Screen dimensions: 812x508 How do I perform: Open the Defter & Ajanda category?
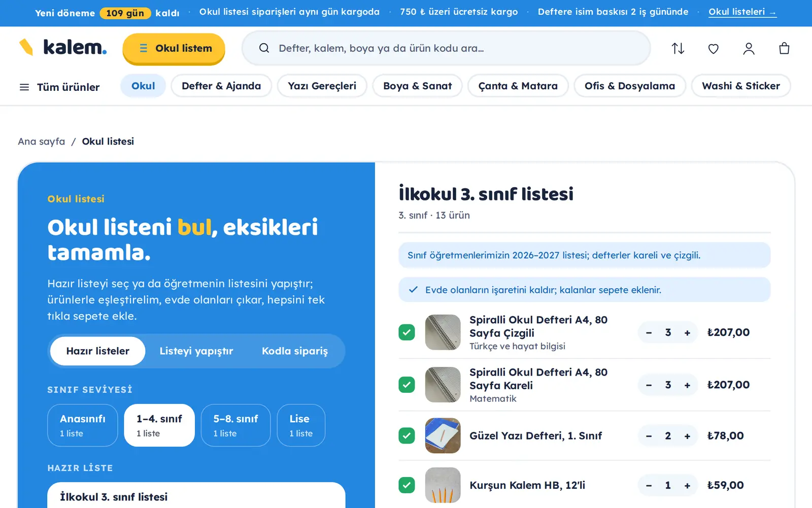point(221,86)
